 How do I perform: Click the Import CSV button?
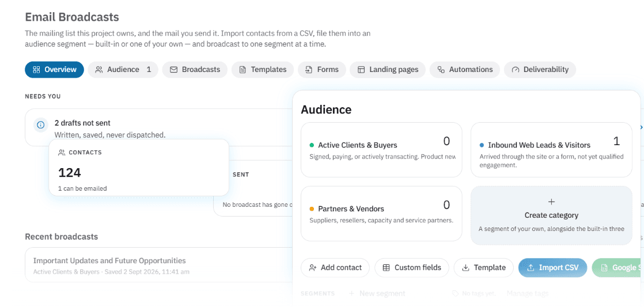point(552,268)
